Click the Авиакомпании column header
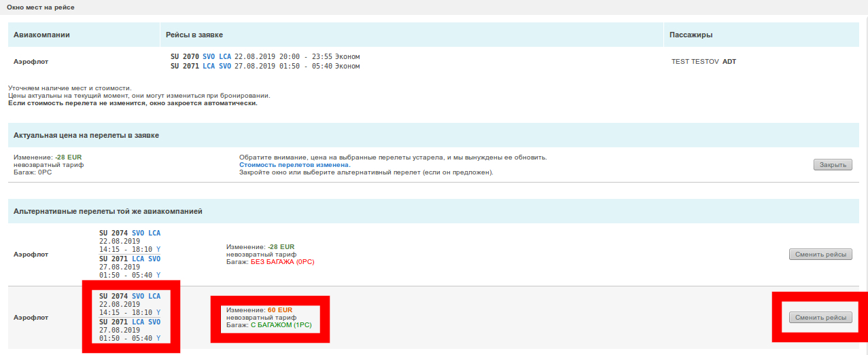This screenshot has height=355, width=868. pyautogui.click(x=41, y=35)
